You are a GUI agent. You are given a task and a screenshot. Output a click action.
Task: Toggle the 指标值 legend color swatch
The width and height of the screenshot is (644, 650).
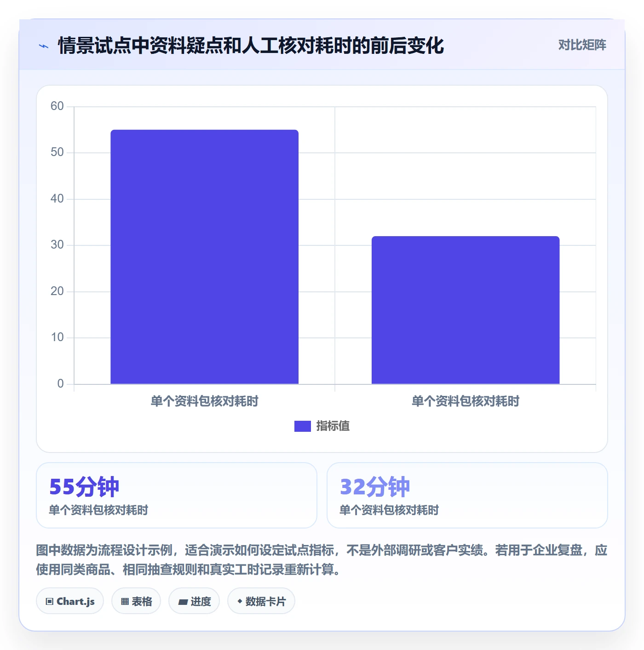click(x=302, y=426)
